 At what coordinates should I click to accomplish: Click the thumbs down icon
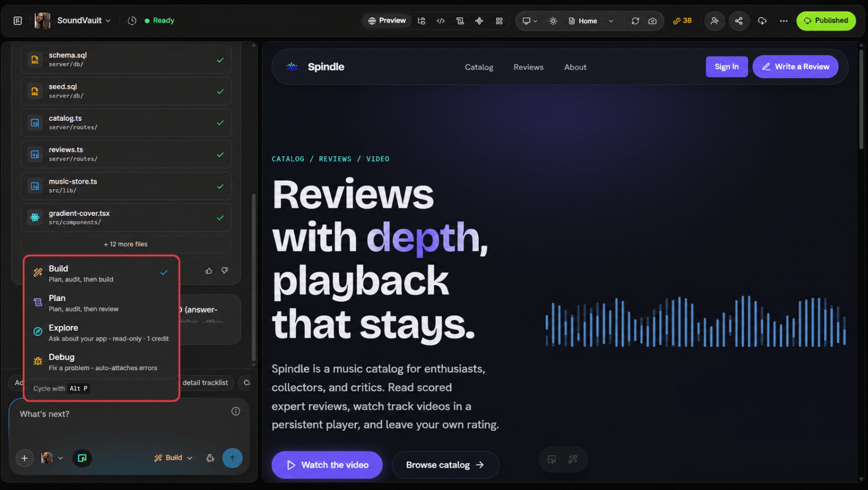pos(225,270)
